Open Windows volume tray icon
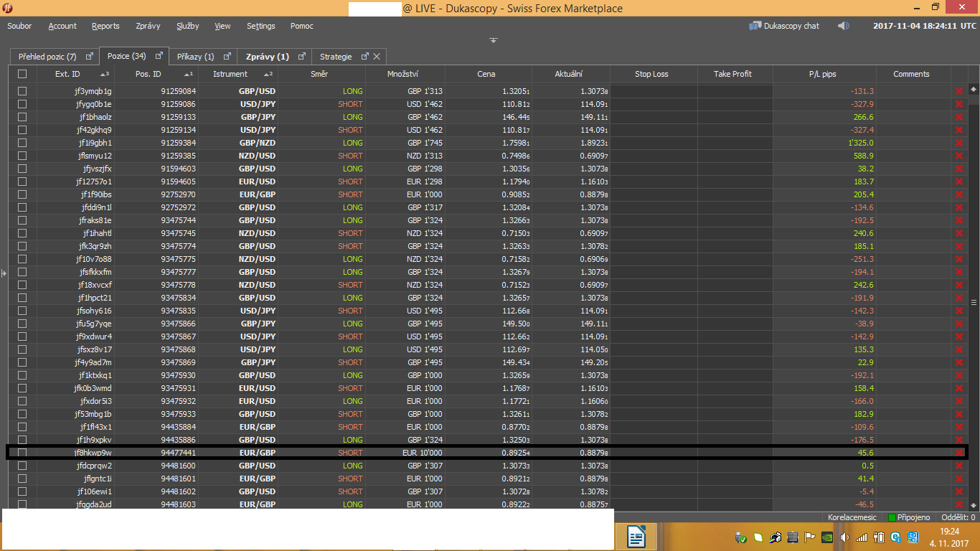 [844, 537]
